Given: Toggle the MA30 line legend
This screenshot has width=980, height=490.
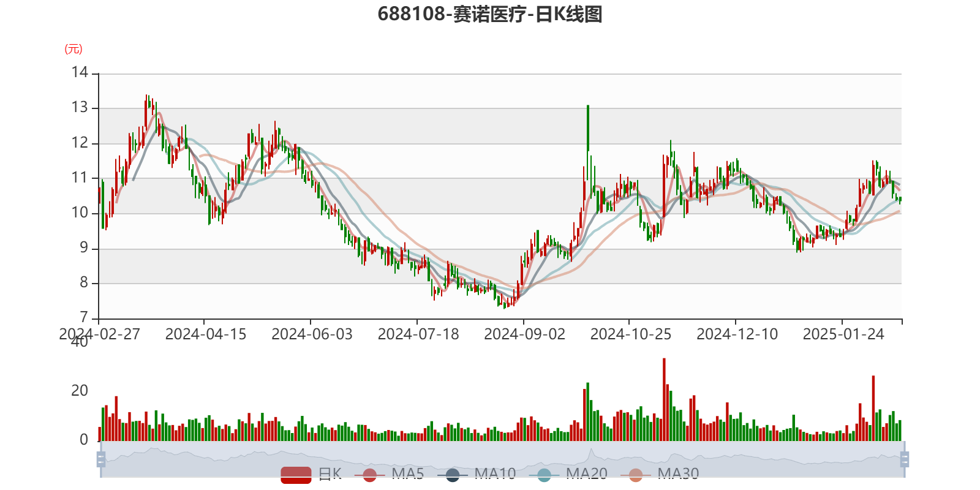Looking at the screenshot, I should point(660,474).
